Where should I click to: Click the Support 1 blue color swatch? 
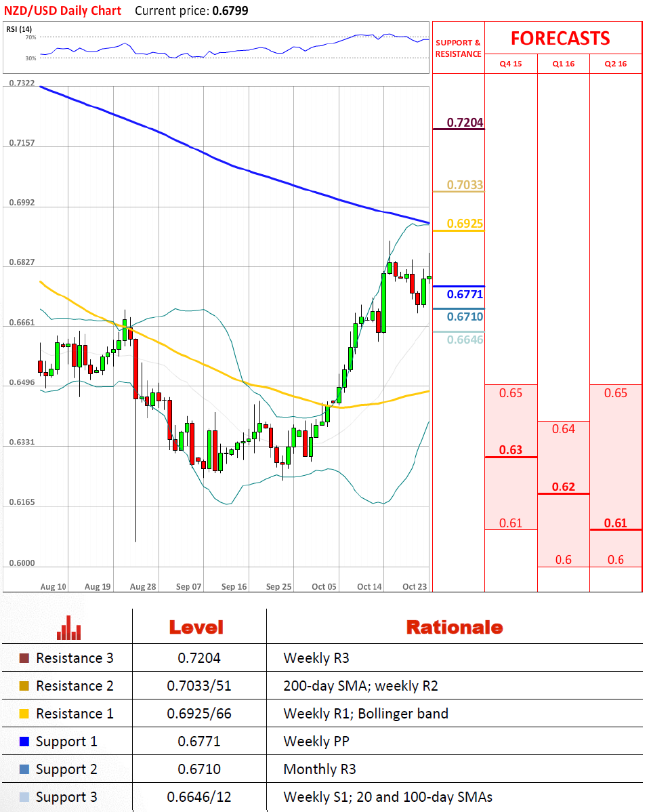pos(24,742)
